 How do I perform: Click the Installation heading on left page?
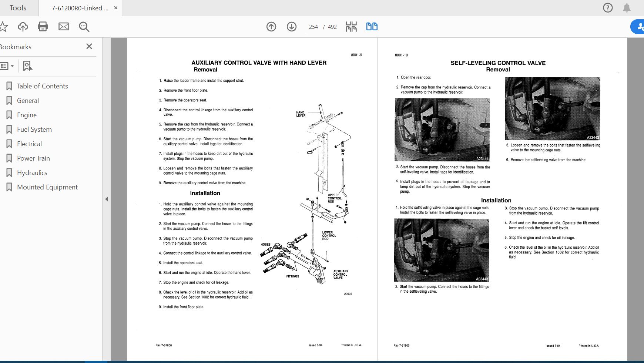205,193
